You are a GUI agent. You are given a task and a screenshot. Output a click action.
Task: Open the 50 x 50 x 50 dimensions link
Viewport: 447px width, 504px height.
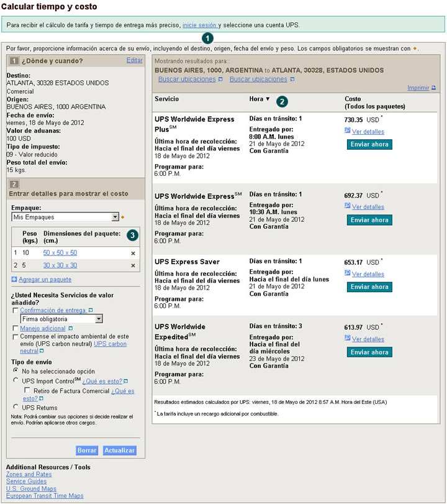[60, 253]
